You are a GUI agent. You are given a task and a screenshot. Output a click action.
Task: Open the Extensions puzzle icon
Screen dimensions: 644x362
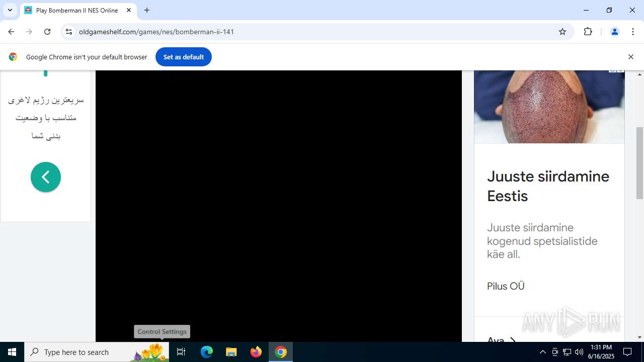click(588, 32)
